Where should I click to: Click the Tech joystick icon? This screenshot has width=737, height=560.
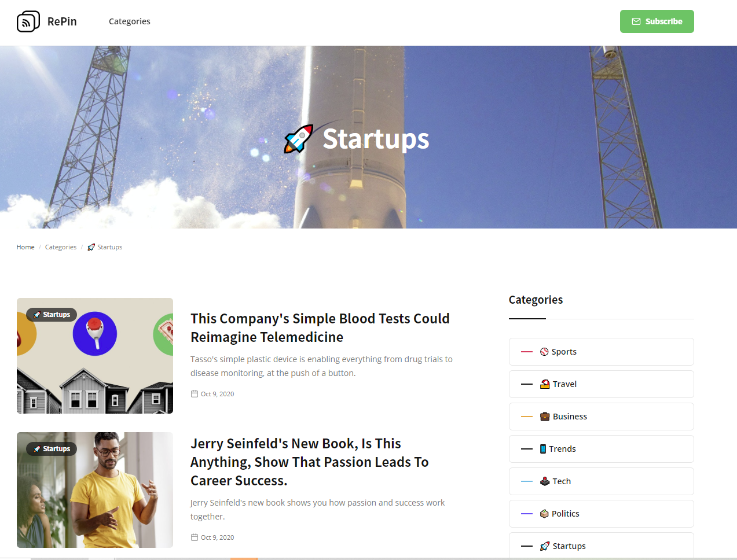click(545, 481)
